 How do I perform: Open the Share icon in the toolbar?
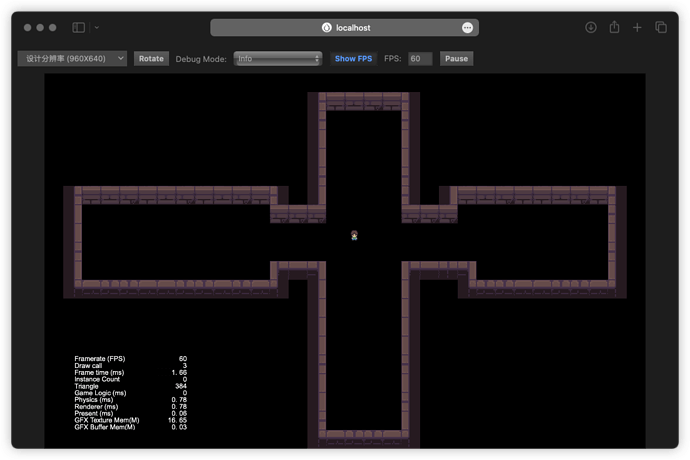coord(614,27)
